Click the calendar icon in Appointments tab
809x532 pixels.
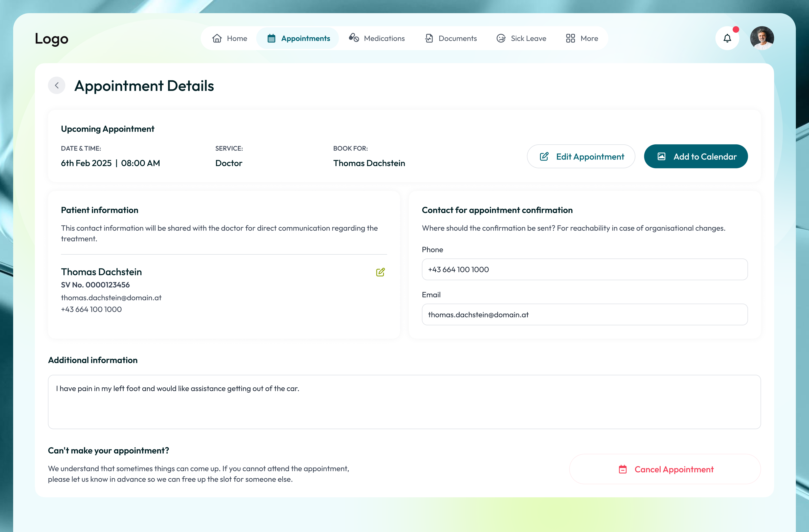coord(271,38)
